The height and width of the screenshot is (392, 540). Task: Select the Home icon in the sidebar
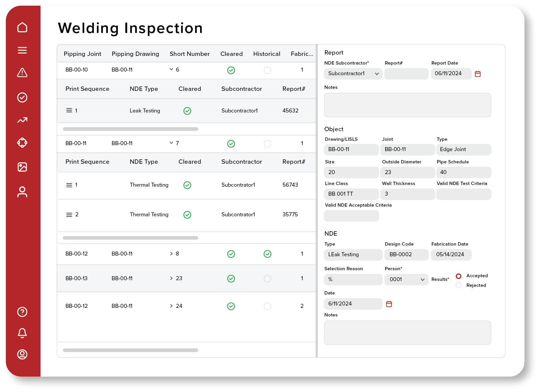click(22, 27)
